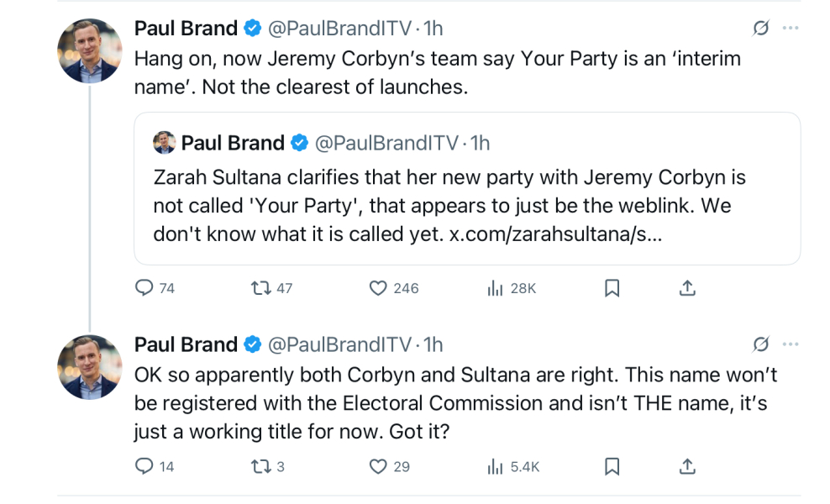Open the more options menu on the bottom tweet
The image size is (830, 504).
[790, 344]
